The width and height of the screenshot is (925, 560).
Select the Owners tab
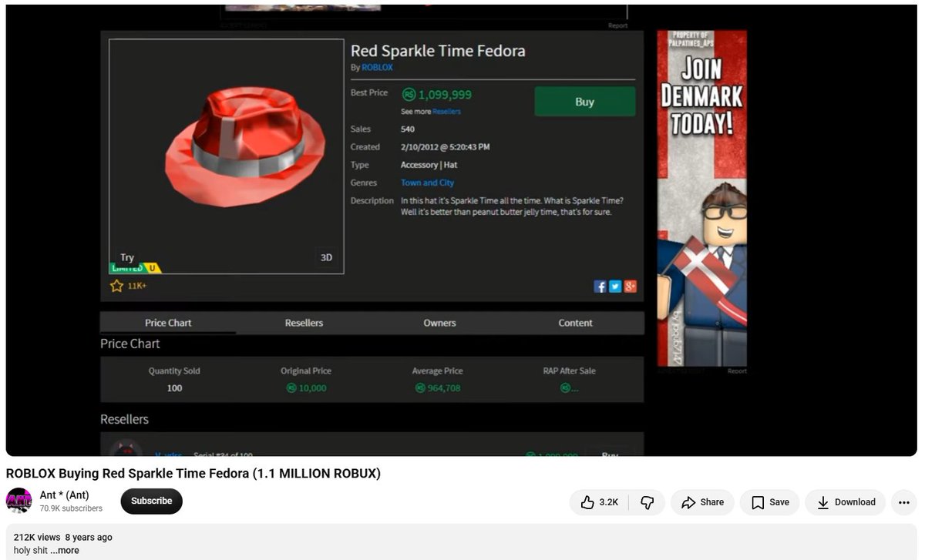(x=439, y=323)
